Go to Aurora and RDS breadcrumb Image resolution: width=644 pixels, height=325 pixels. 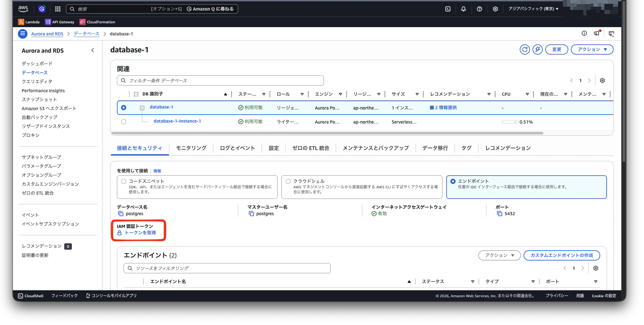[x=47, y=34]
